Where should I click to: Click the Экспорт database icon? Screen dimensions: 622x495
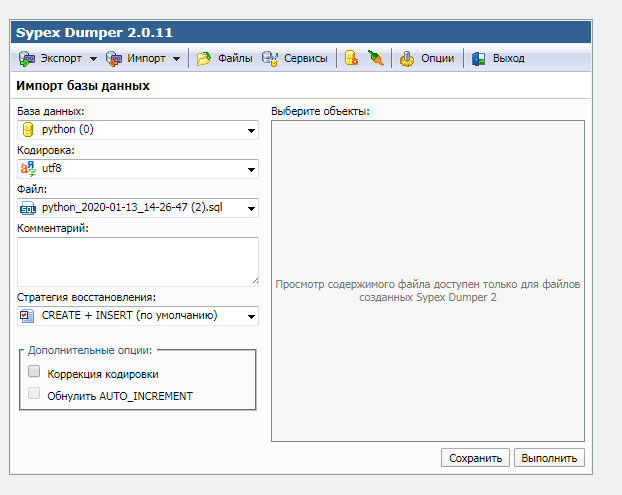click(27, 59)
